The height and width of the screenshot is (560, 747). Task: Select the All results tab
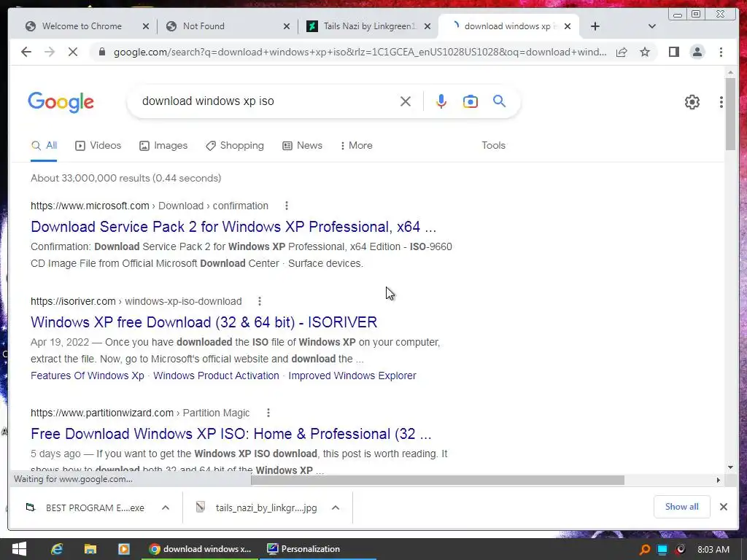coord(44,146)
